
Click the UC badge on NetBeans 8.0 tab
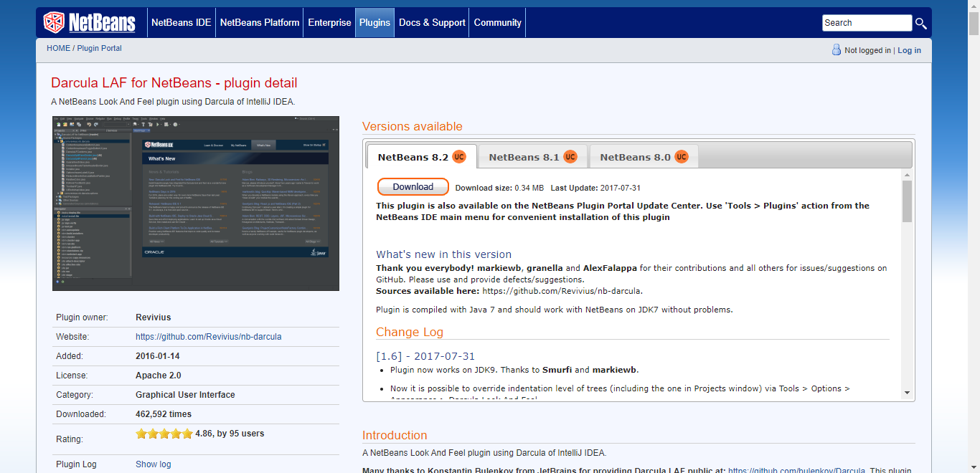[x=682, y=157]
